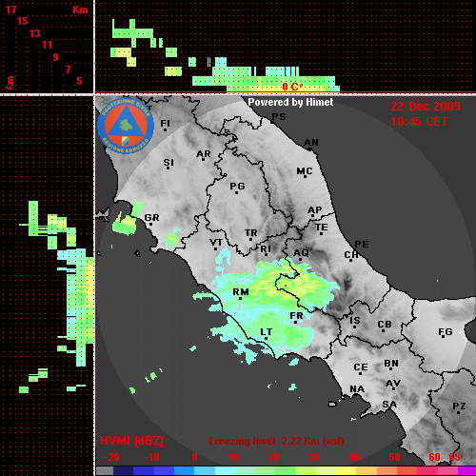Click the BN city label
Screen dimensions: 476x476
391,364
